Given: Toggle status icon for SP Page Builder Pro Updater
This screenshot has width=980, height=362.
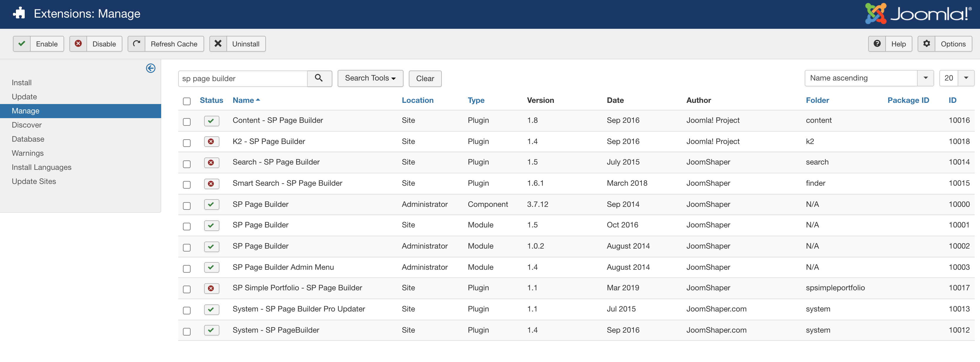Looking at the screenshot, I should coord(211,309).
